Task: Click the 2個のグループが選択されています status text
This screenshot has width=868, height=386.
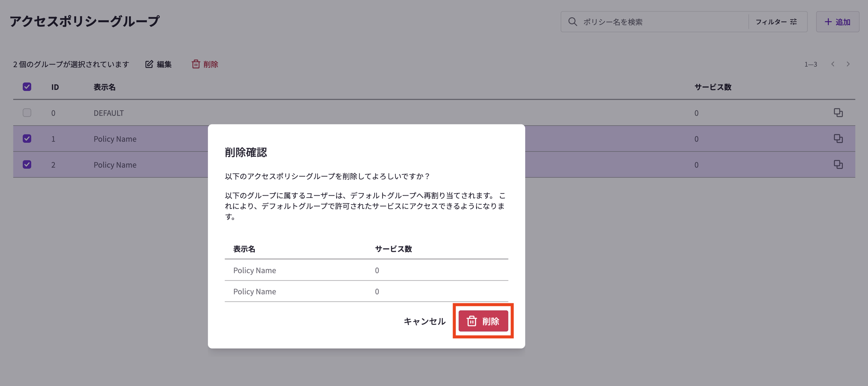Action: click(x=71, y=64)
